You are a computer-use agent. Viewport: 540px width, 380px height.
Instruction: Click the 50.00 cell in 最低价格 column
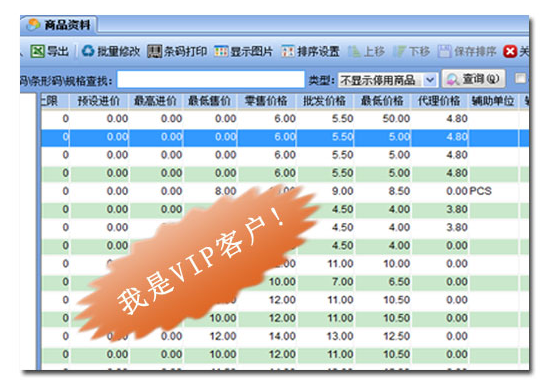pyautogui.click(x=396, y=119)
